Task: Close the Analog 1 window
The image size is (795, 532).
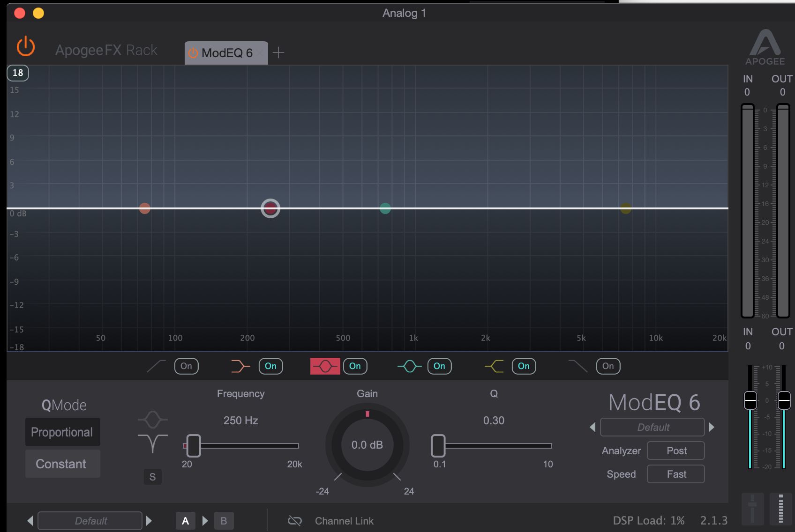Action: [20, 13]
